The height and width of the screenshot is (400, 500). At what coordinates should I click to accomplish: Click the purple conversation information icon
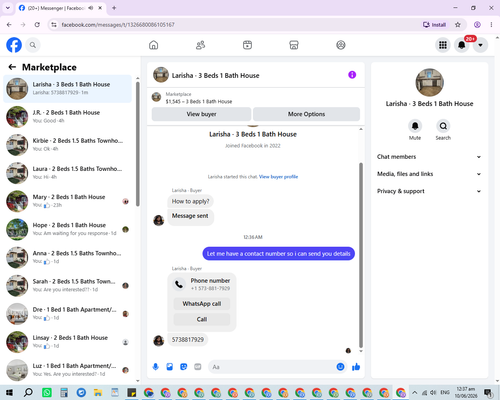point(352,75)
